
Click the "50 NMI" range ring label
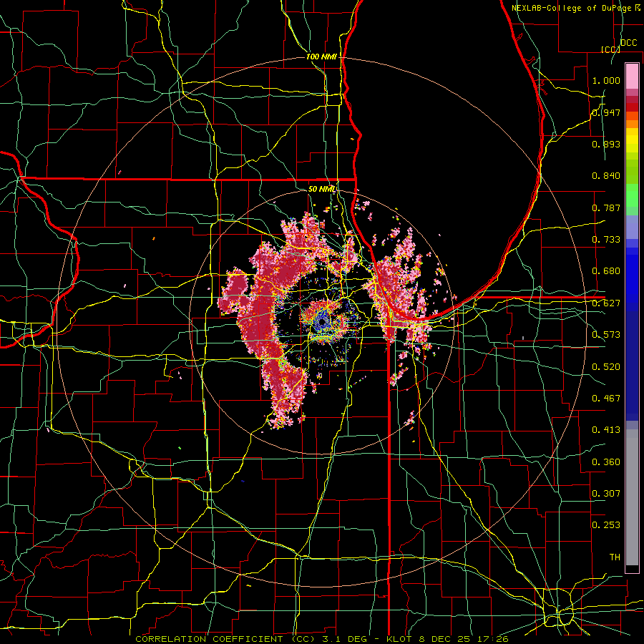[x=322, y=189]
